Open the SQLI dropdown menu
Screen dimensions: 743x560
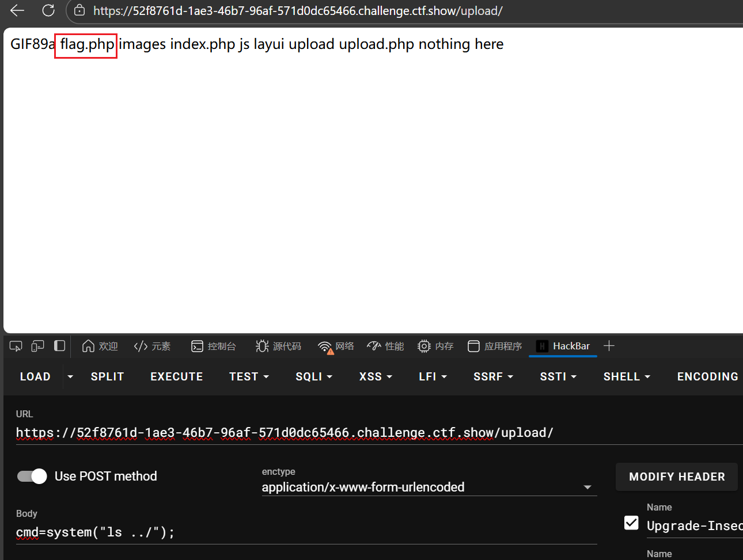pos(314,376)
